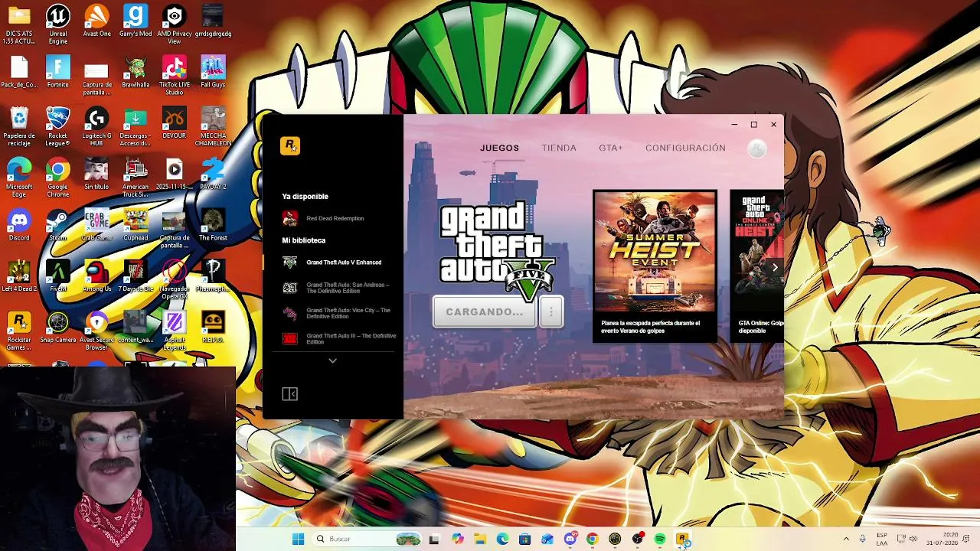Image resolution: width=980 pixels, height=551 pixels.
Task: Open the Left 4 Dead 2 shortcut
Action: click(19, 276)
